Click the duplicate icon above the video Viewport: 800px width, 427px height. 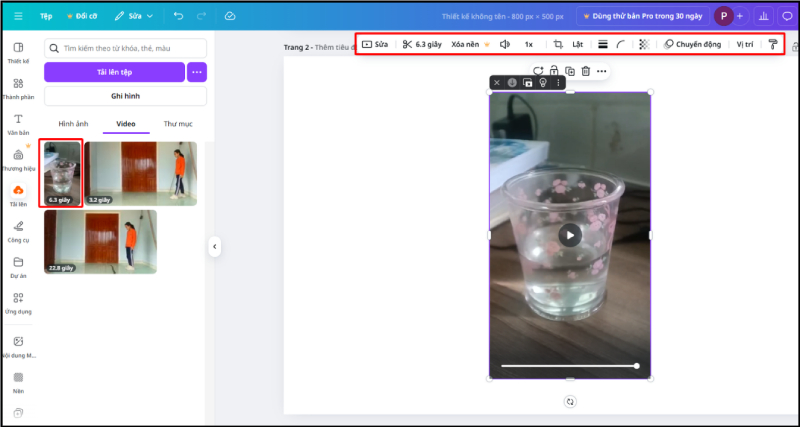pyautogui.click(x=569, y=71)
